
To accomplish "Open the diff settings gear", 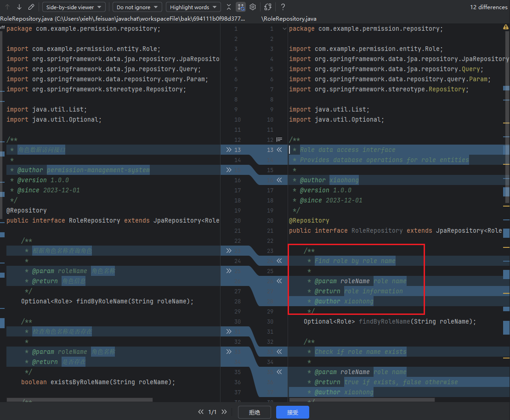I will (x=253, y=7).
